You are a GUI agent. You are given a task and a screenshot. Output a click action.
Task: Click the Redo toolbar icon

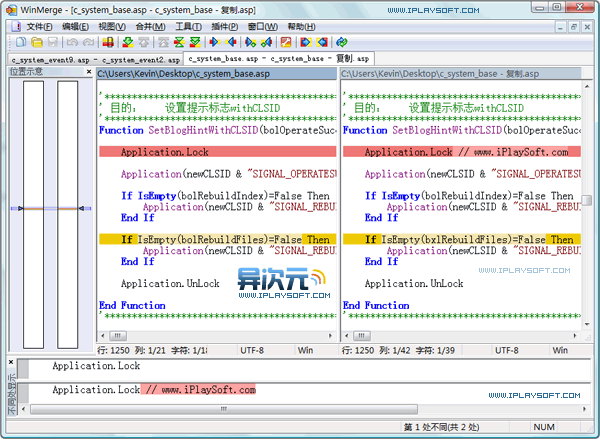click(x=88, y=42)
